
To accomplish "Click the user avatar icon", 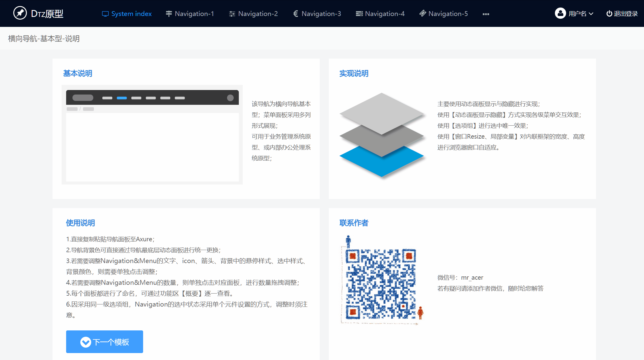I will [560, 13].
